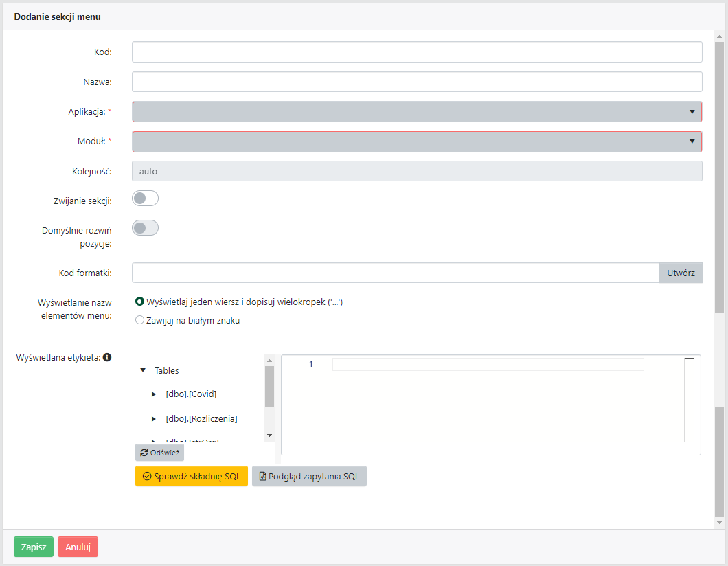728x566 pixels.
Task: Select [dbo].[Rozliczenia] table name
Action: [x=201, y=419]
